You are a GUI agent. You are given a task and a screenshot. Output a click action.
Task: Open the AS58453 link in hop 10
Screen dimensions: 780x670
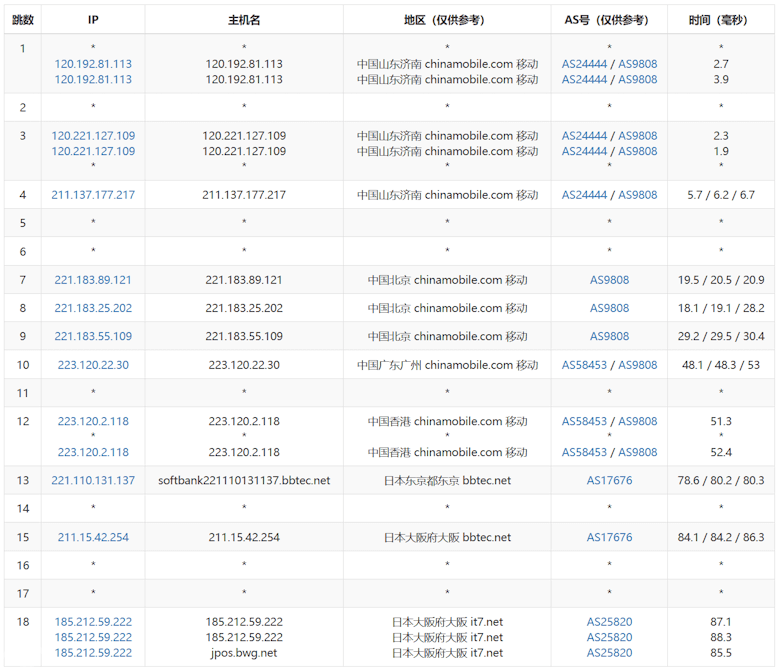click(584, 365)
